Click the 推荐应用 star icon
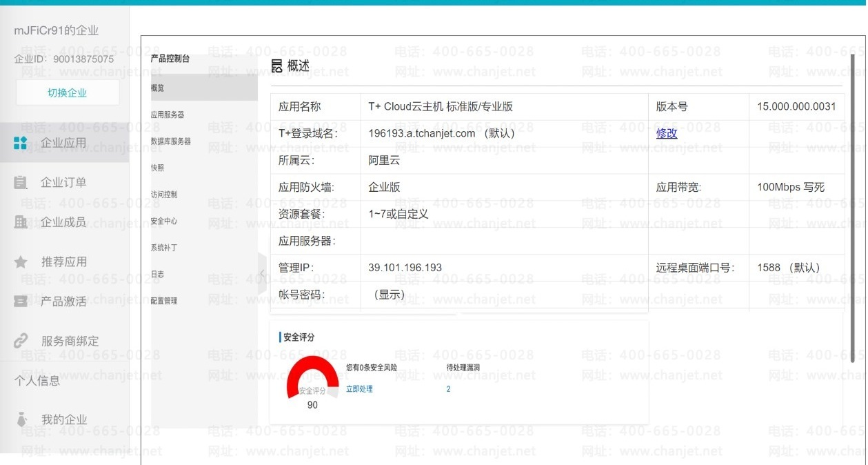 (x=21, y=262)
